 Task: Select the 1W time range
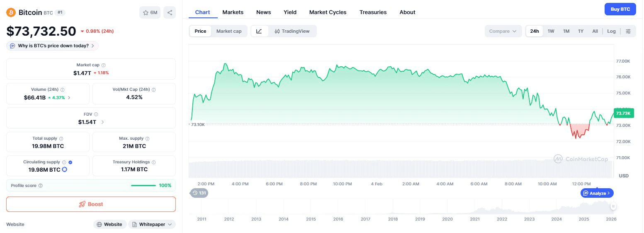click(551, 31)
